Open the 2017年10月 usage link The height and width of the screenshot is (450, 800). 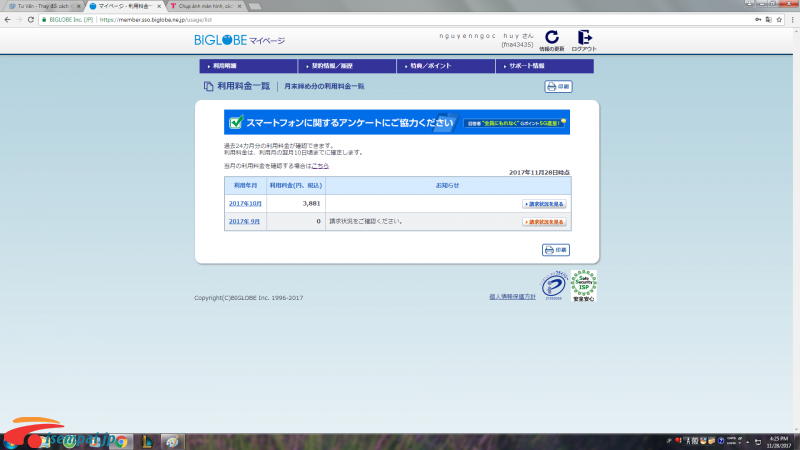[x=245, y=204]
